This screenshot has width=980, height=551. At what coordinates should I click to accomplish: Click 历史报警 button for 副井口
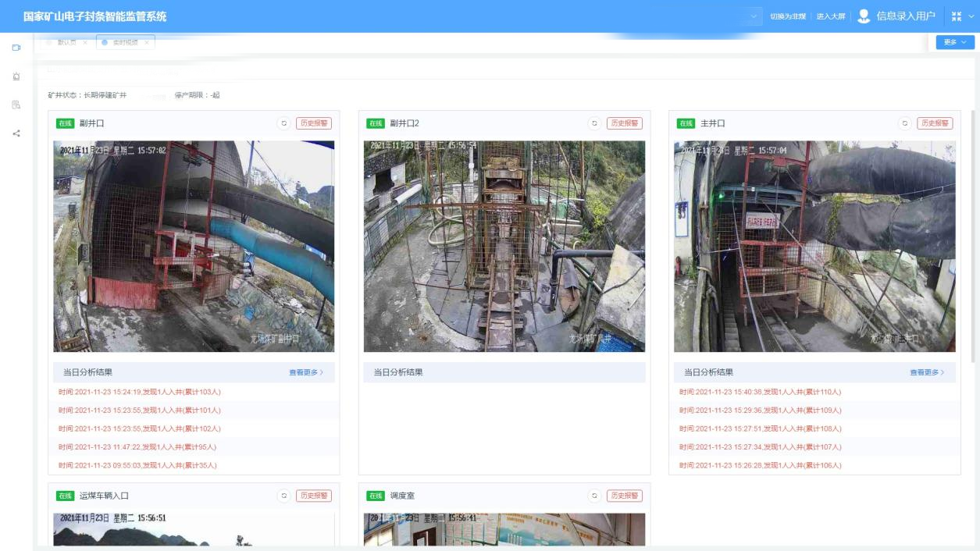coord(313,123)
